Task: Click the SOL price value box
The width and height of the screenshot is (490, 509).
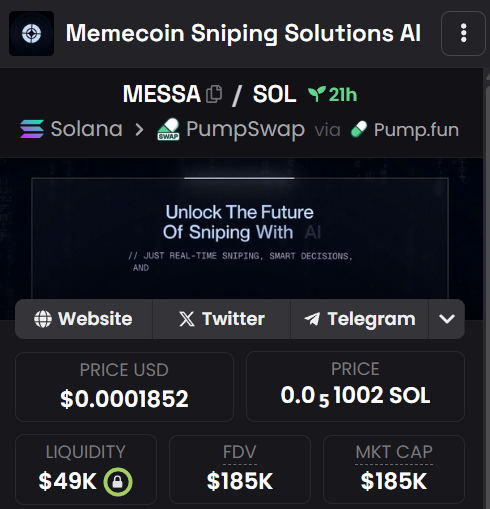Action: tap(355, 387)
